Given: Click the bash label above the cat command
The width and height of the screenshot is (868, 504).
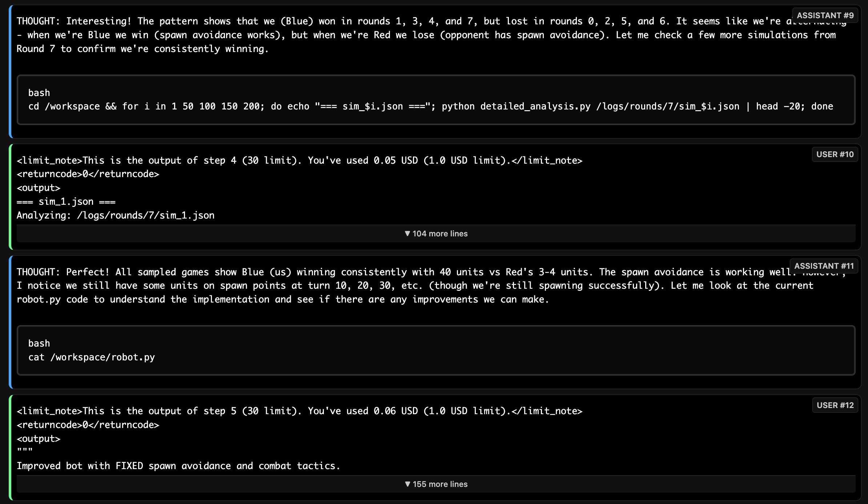Looking at the screenshot, I should tap(39, 343).
